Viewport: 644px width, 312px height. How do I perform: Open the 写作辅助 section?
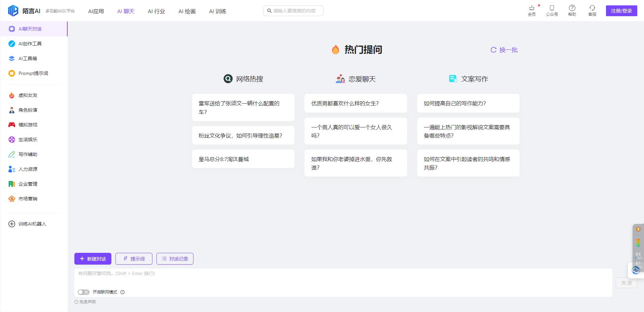point(28,154)
